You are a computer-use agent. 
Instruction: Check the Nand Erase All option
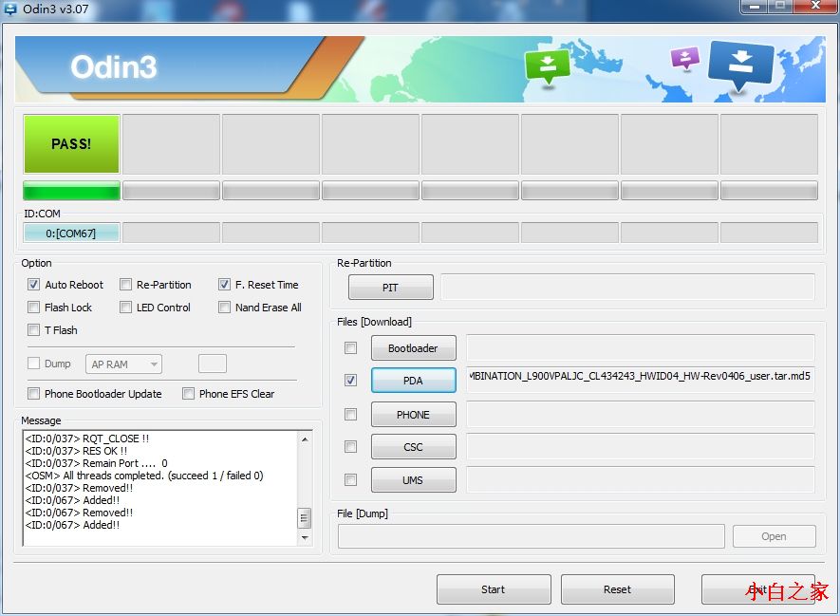(x=224, y=308)
